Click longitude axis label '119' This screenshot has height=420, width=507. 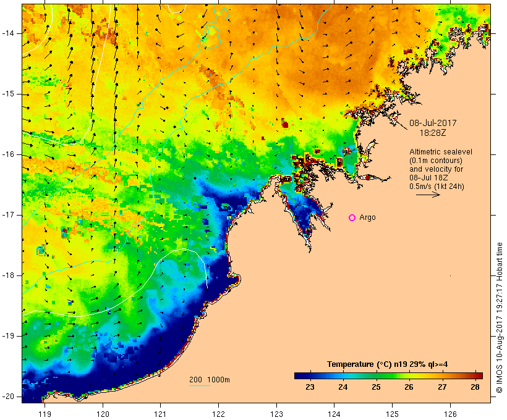(x=45, y=414)
